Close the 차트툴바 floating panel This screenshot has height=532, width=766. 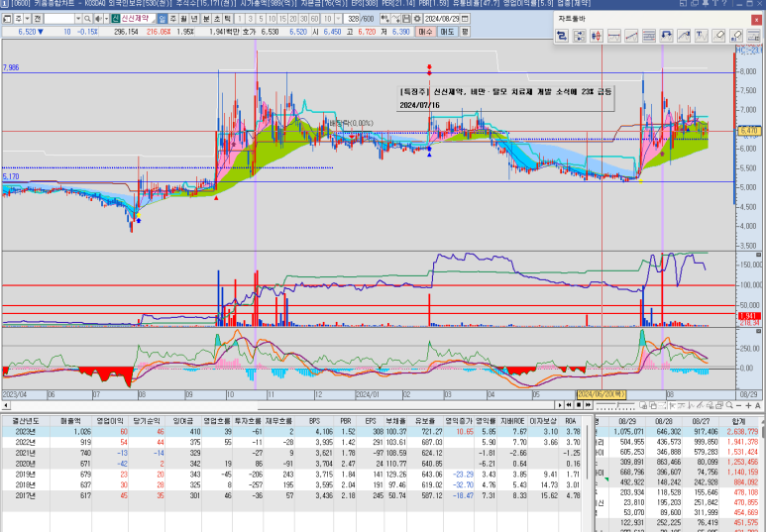[x=756, y=20]
